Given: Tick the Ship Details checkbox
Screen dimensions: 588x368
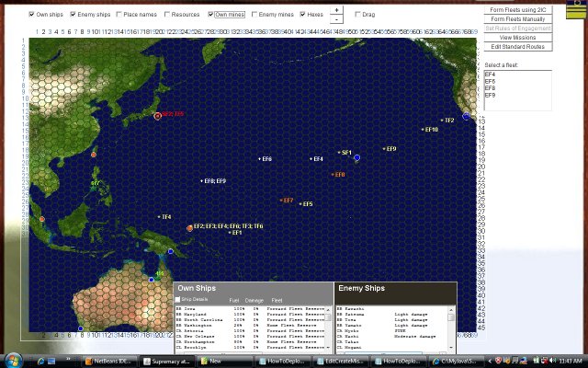Looking at the screenshot, I should (178, 300).
